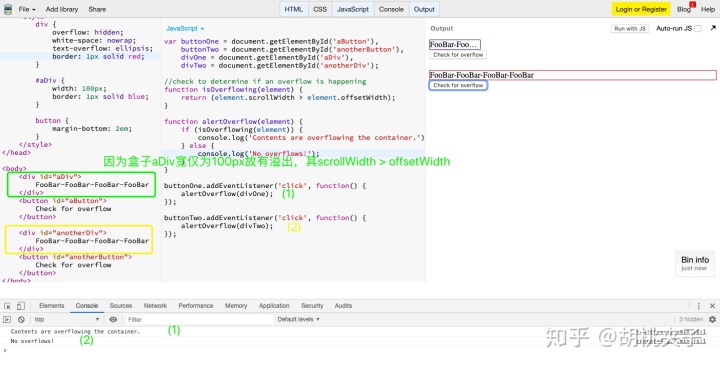720x367 pixels.
Task: Open the File menu dropdown
Action: coord(27,9)
